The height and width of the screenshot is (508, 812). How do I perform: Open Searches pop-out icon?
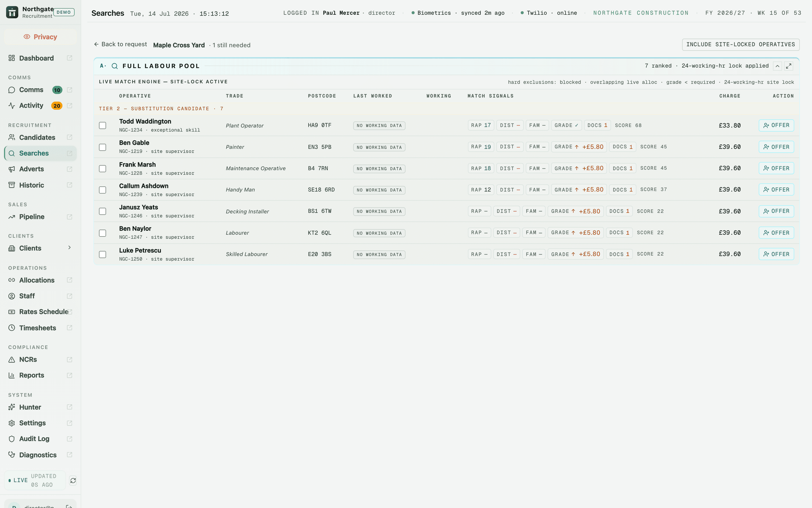70,153
